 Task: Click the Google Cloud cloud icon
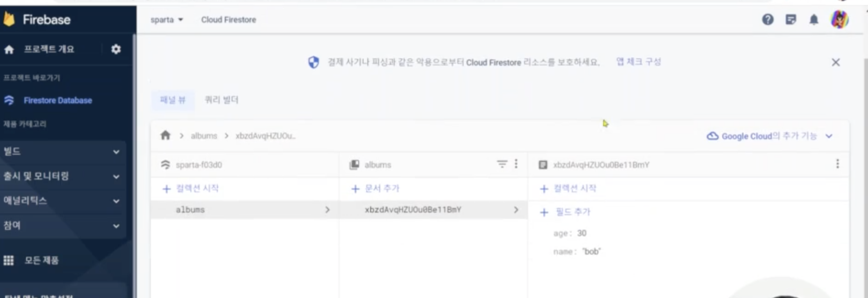[712, 136]
